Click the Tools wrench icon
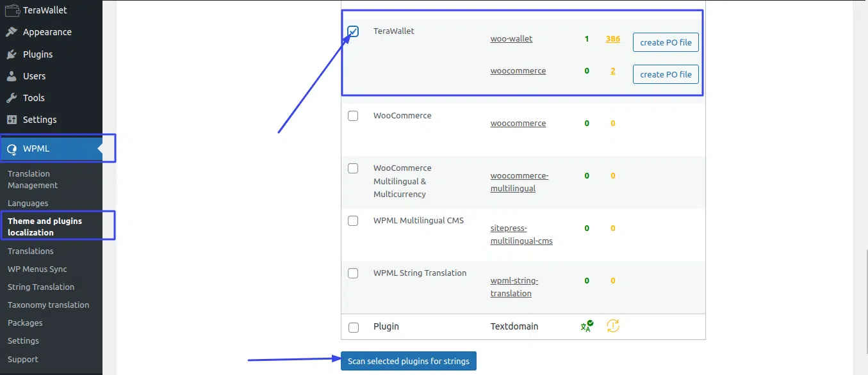868x375 pixels. point(12,98)
